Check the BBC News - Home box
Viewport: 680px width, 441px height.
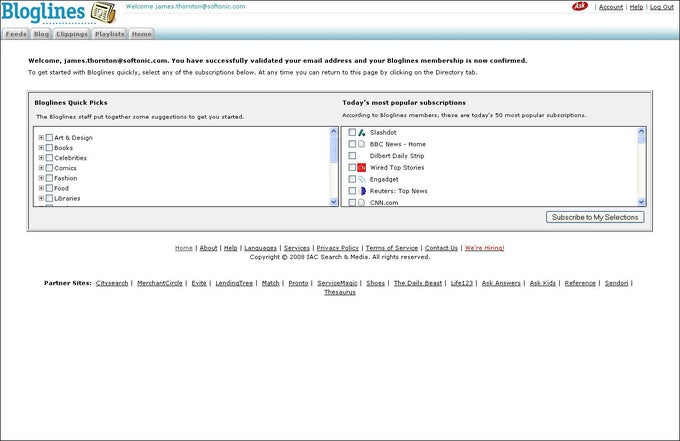(x=352, y=144)
